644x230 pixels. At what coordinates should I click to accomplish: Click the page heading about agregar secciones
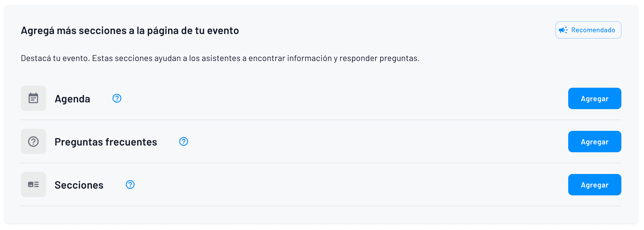[130, 30]
